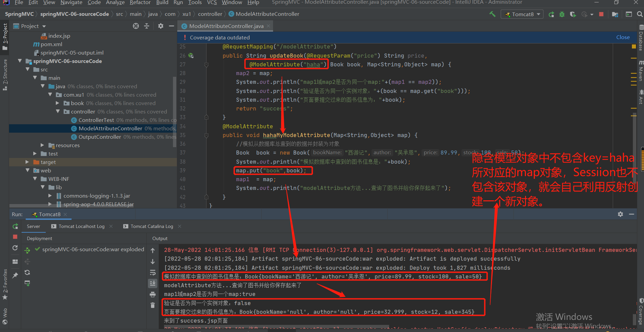
Task: Click the gutter run icon on line 26
Action: [191, 56]
